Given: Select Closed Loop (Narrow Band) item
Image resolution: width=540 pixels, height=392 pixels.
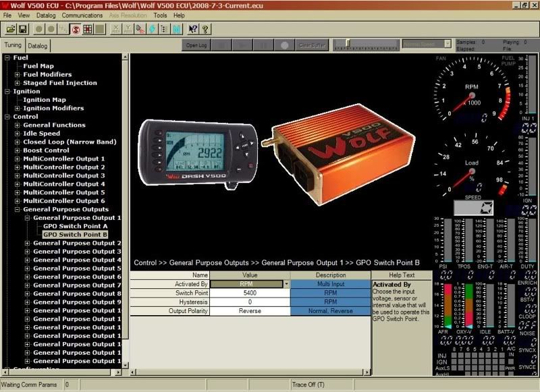Looking at the screenshot, I should tap(70, 142).
